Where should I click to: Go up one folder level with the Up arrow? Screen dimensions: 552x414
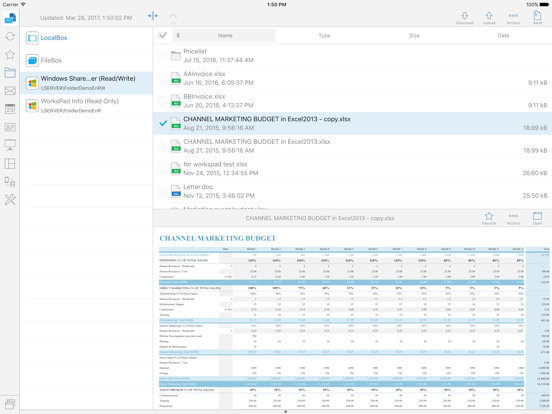[x=173, y=18]
